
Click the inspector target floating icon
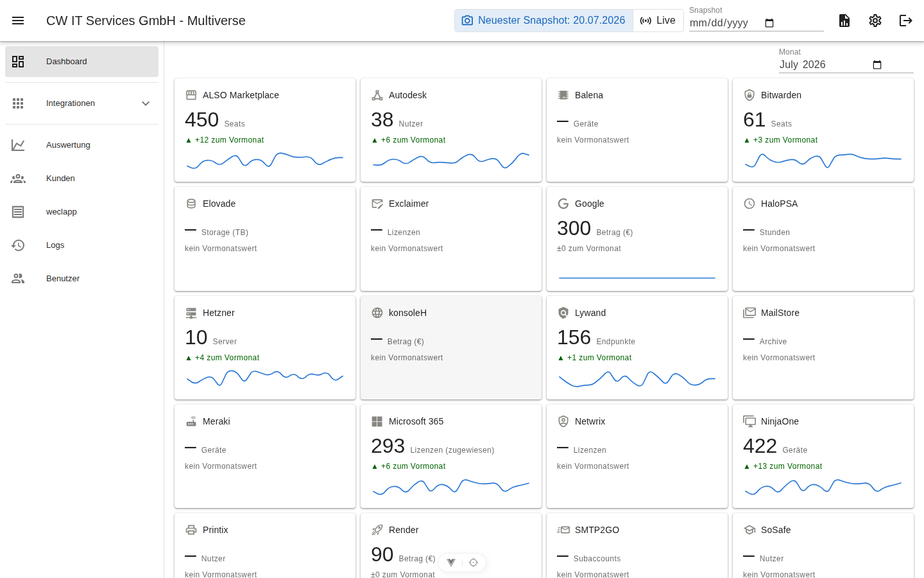coord(474,563)
